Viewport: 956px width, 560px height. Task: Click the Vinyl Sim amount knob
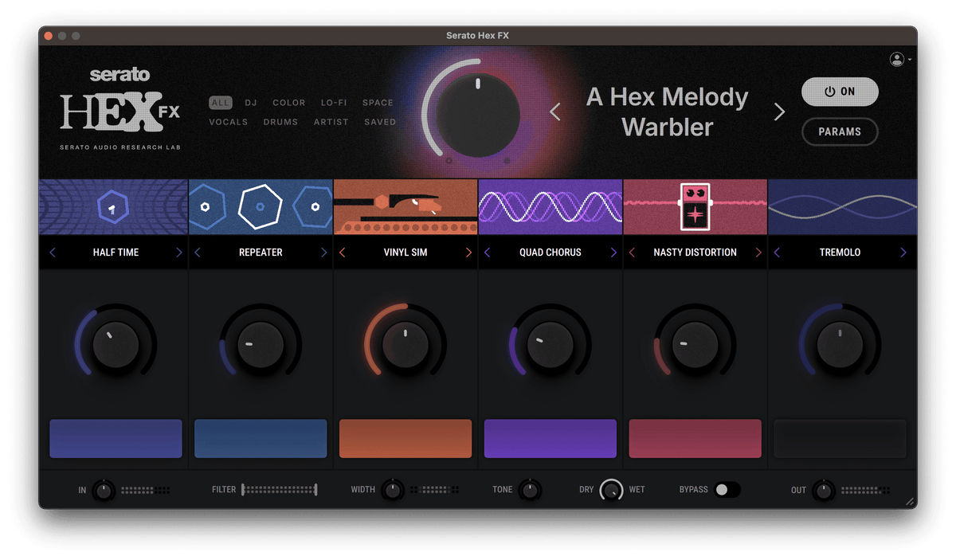click(x=406, y=344)
